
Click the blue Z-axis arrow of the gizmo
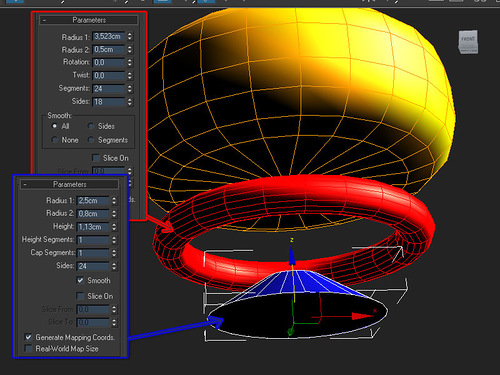[x=292, y=257]
